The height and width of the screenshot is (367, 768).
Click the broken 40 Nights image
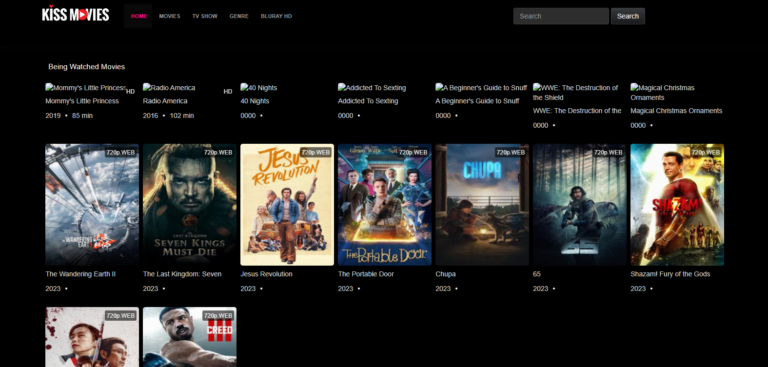pos(259,88)
